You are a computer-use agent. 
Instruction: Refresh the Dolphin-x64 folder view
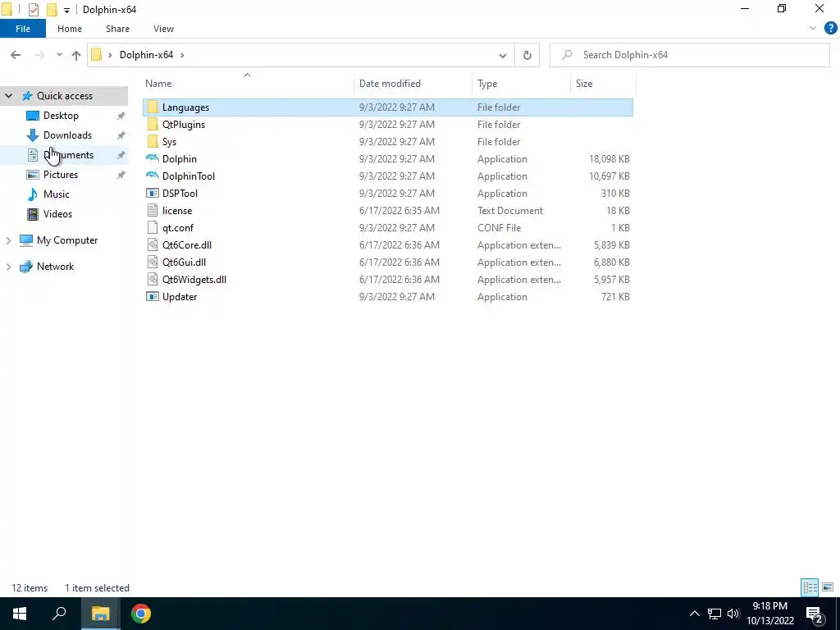527,55
